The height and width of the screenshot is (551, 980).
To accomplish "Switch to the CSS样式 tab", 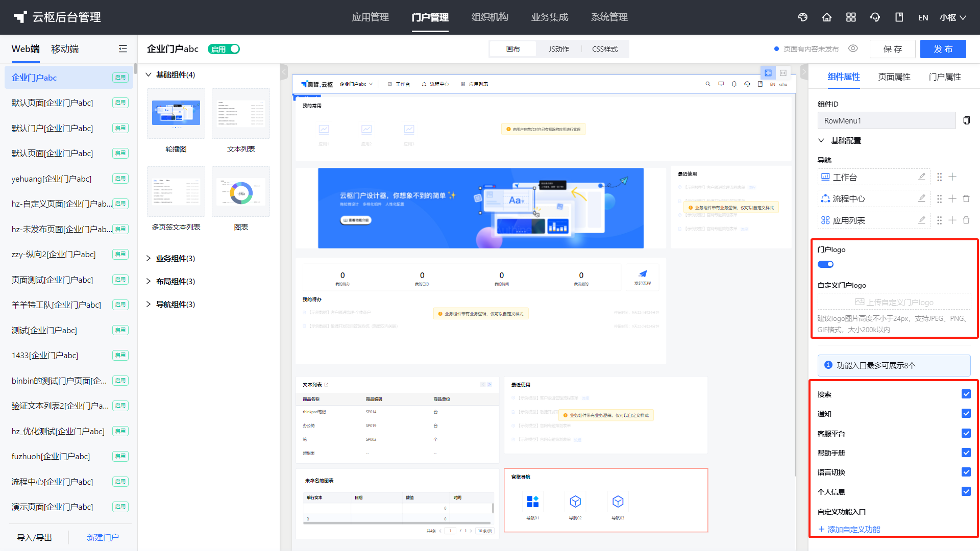I will click(605, 49).
